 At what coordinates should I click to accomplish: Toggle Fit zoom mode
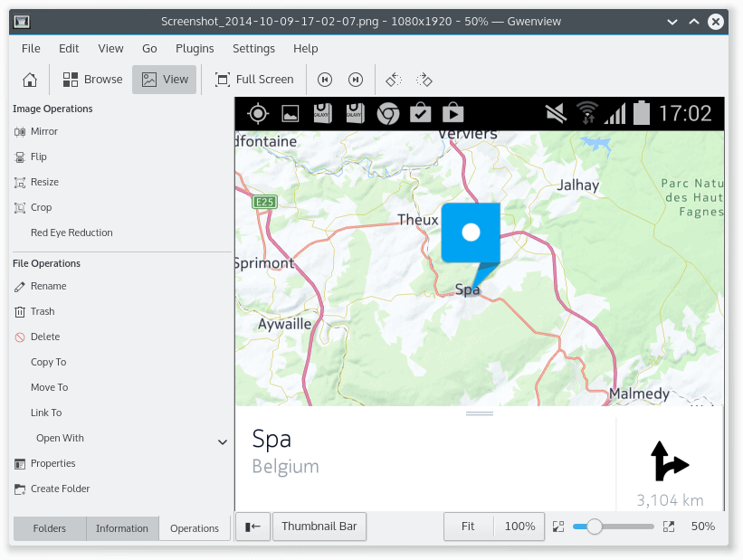pos(468,527)
